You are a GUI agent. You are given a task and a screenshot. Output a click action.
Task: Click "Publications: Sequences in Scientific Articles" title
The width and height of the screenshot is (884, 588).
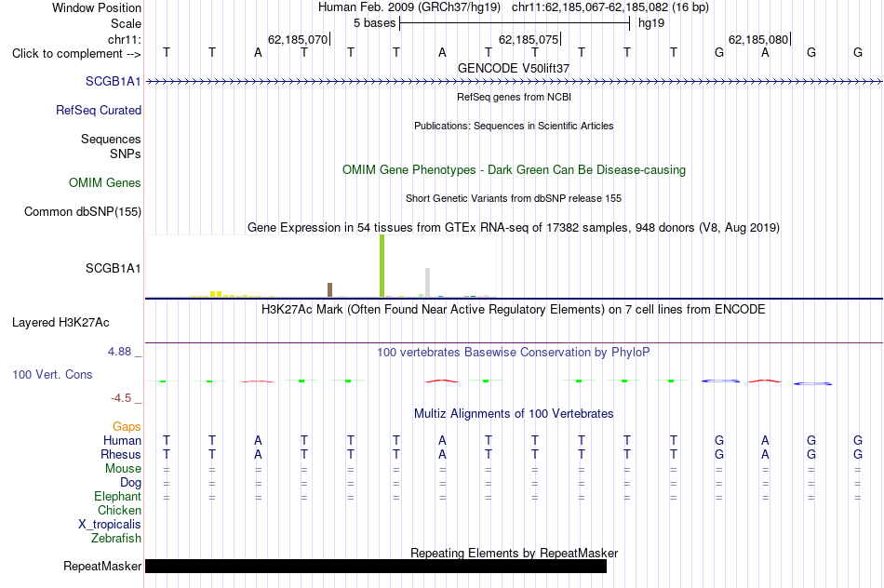[514, 126]
